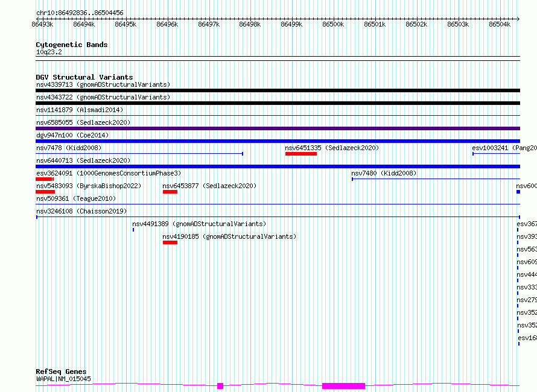
Task: Click the 86501k ruler label
Action: (x=375, y=24)
